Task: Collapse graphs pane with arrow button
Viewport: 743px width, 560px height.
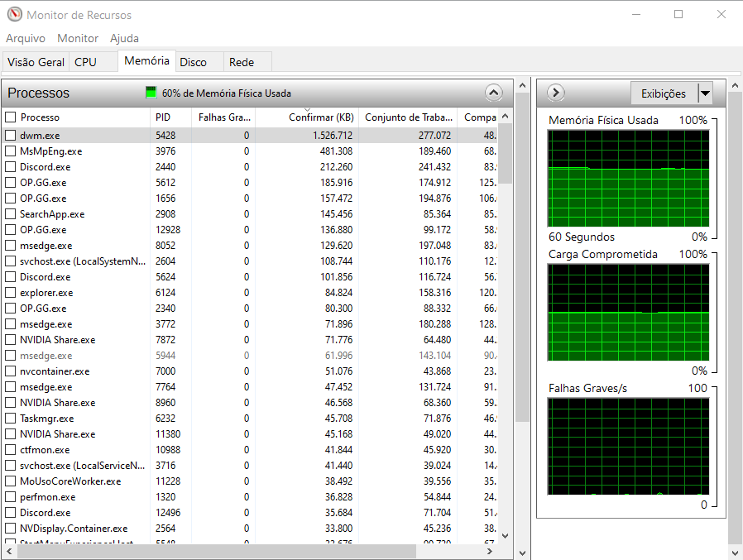Action: (x=556, y=93)
